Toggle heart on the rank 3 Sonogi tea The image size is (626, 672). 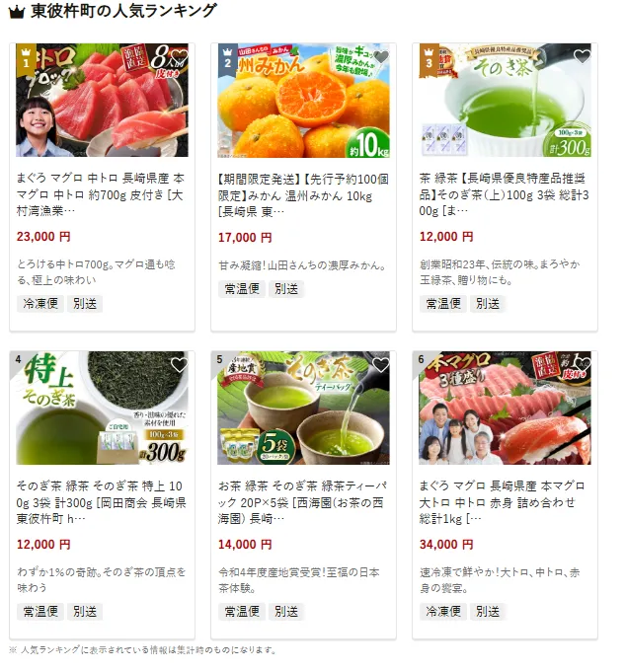[x=582, y=57]
